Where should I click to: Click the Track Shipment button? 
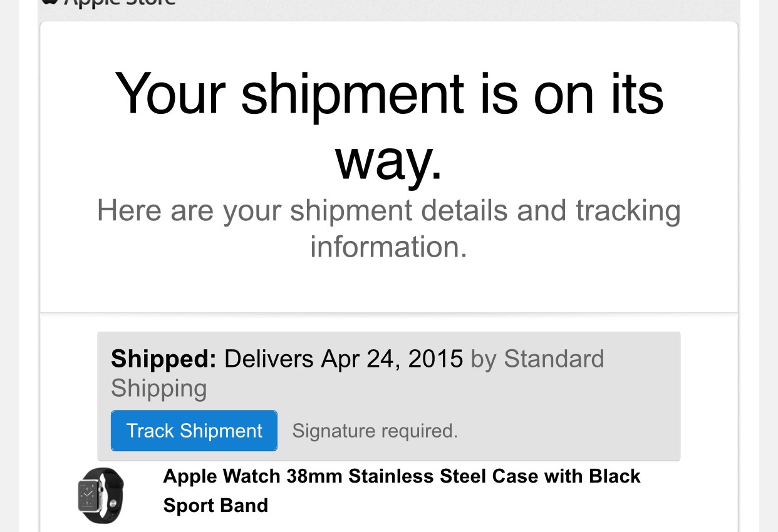(194, 431)
